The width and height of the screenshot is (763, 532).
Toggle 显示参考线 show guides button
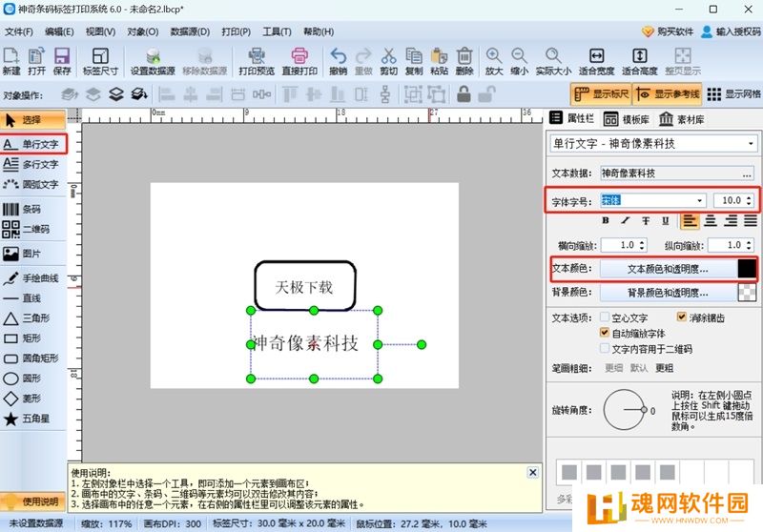pos(668,93)
